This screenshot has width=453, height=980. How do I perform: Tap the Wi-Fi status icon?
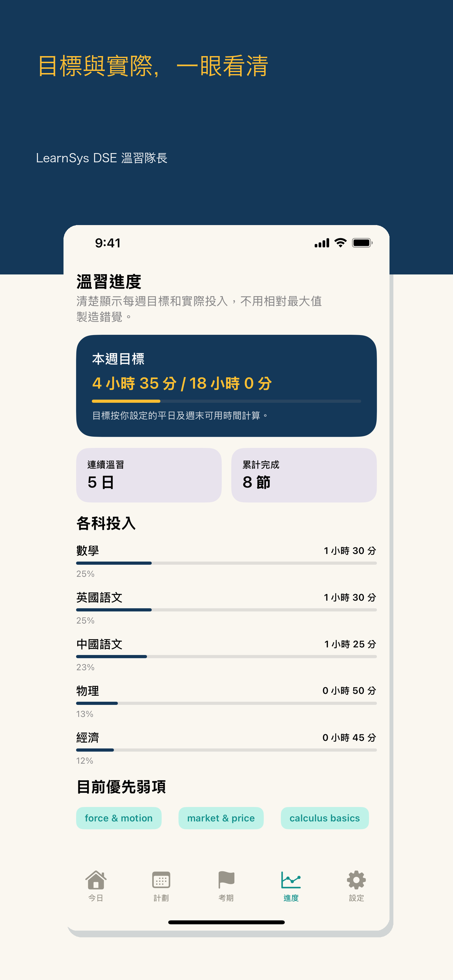click(340, 243)
